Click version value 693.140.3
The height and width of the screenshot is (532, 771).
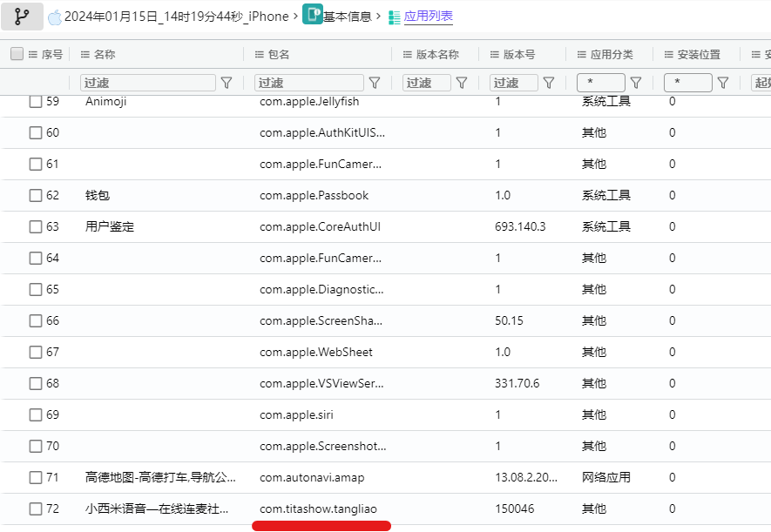click(x=520, y=227)
